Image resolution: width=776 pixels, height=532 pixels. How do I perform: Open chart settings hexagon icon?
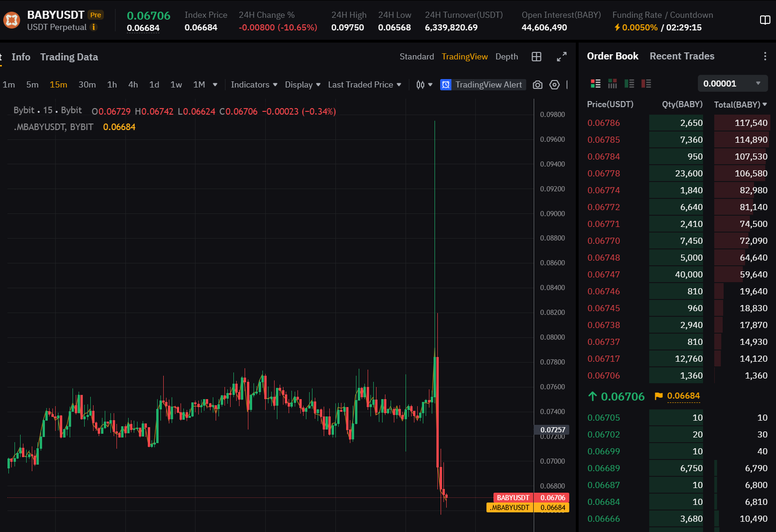554,85
